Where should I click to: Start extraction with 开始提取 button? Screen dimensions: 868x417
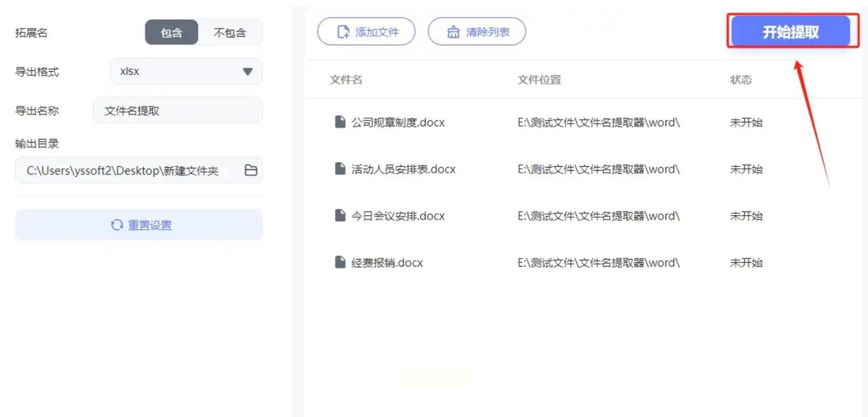coord(791,31)
